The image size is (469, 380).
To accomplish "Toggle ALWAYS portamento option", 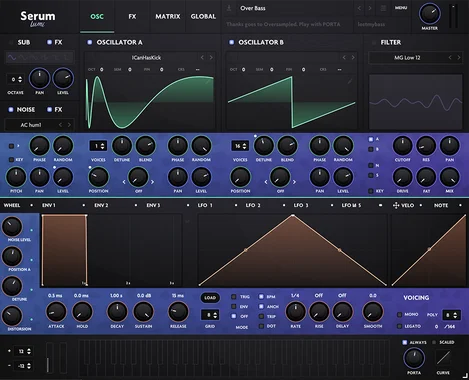I will [x=405, y=342].
